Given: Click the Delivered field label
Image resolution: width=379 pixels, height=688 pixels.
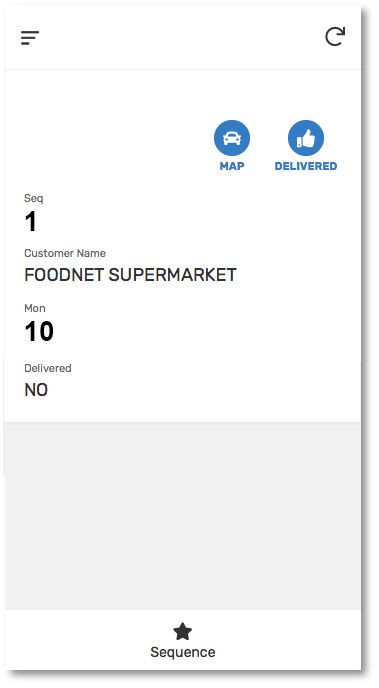Looking at the screenshot, I should pyautogui.click(x=48, y=368).
